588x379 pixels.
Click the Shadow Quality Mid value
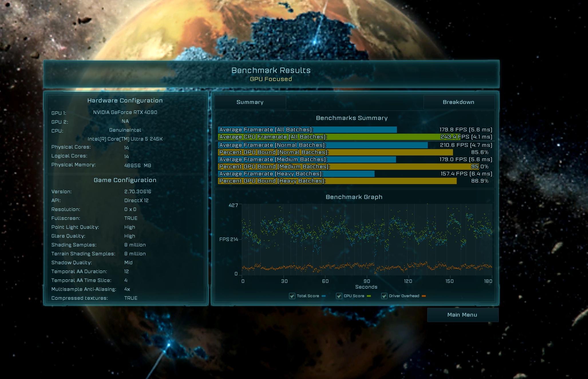click(128, 262)
